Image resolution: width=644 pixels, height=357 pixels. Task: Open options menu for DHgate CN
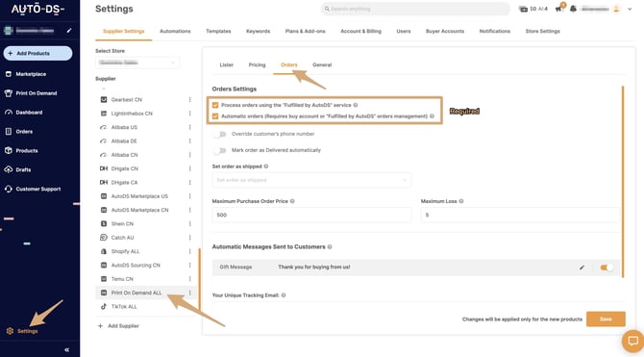pyautogui.click(x=189, y=168)
